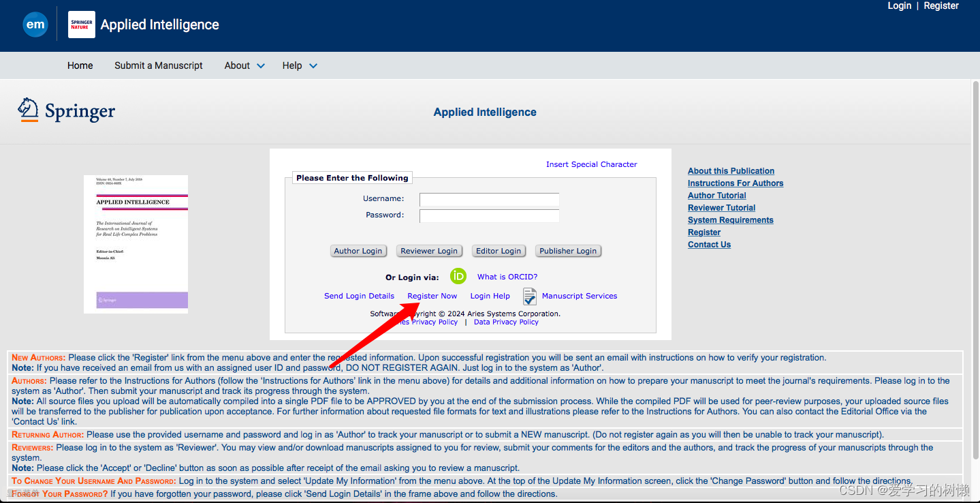Click the Applied Intelligence header title
This screenshot has width=980, height=503.
pyautogui.click(x=160, y=25)
